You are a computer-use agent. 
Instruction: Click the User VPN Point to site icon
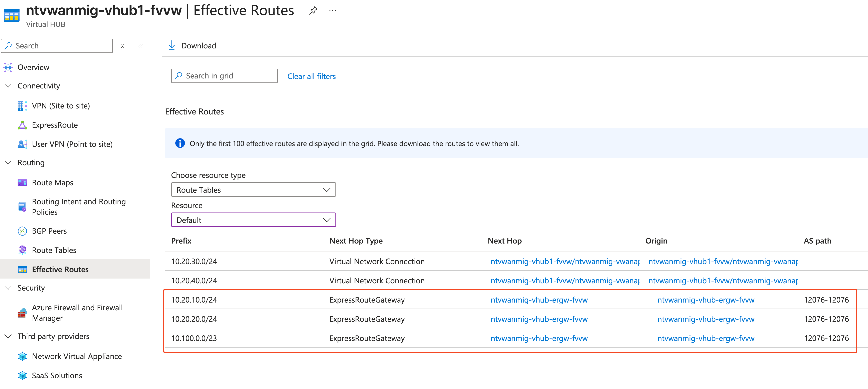coord(22,144)
